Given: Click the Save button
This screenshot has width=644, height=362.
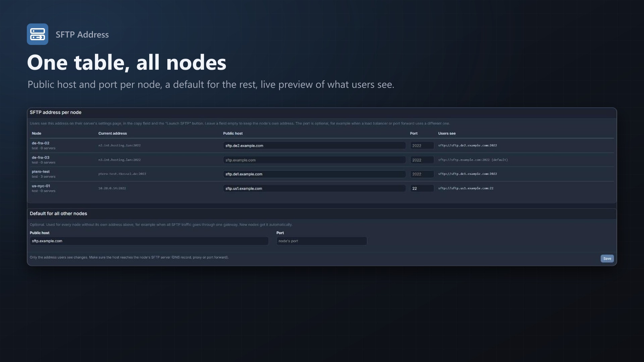Looking at the screenshot, I should [x=607, y=258].
